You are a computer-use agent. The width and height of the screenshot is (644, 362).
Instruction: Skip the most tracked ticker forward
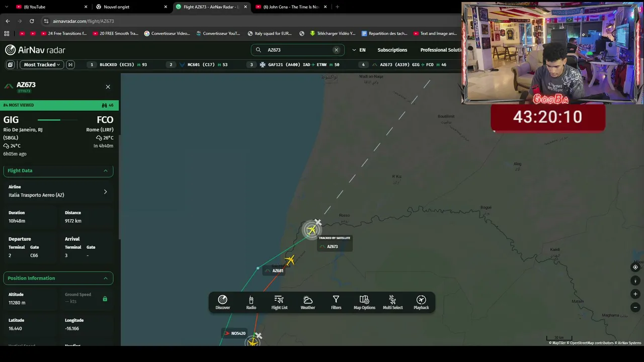point(70,64)
